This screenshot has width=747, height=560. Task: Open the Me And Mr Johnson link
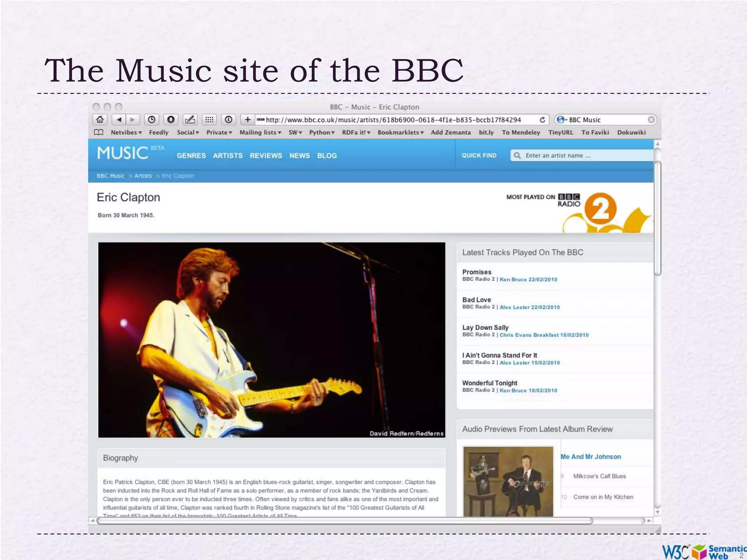click(x=591, y=457)
